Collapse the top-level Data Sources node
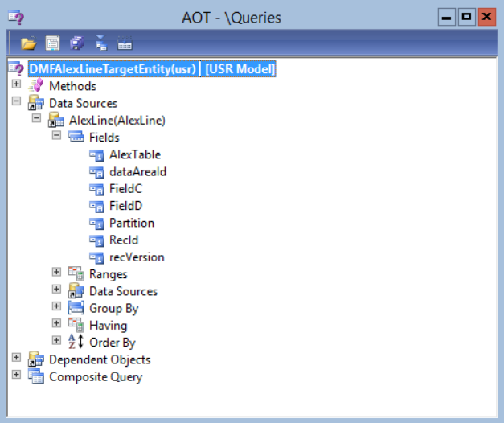The height and width of the screenshot is (423, 504). pos(16,101)
